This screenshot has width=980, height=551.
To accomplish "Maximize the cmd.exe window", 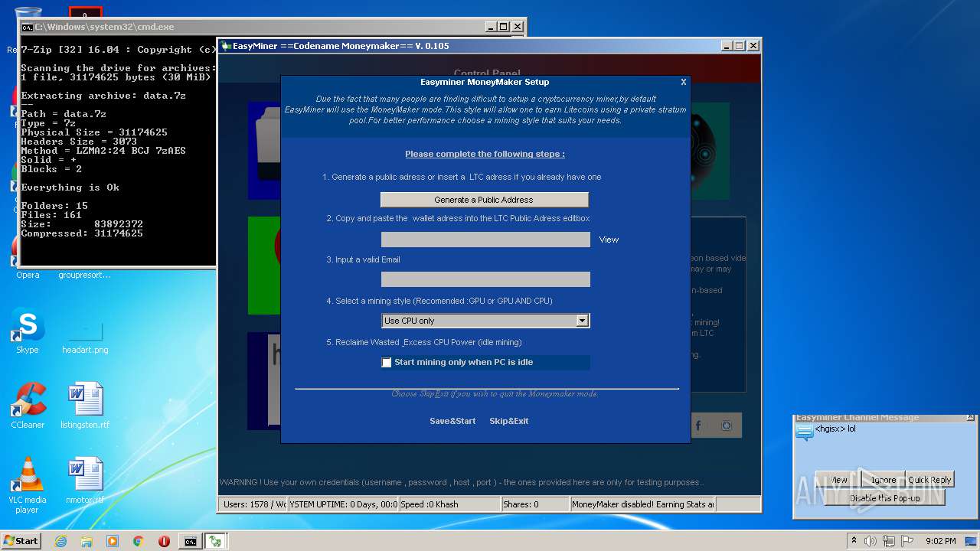I will tap(503, 27).
